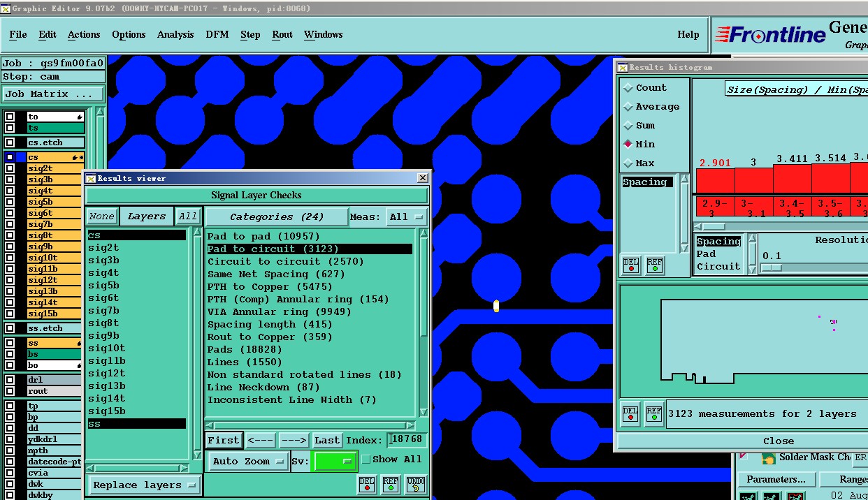Toggle display box for layer rout

(10, 391)
